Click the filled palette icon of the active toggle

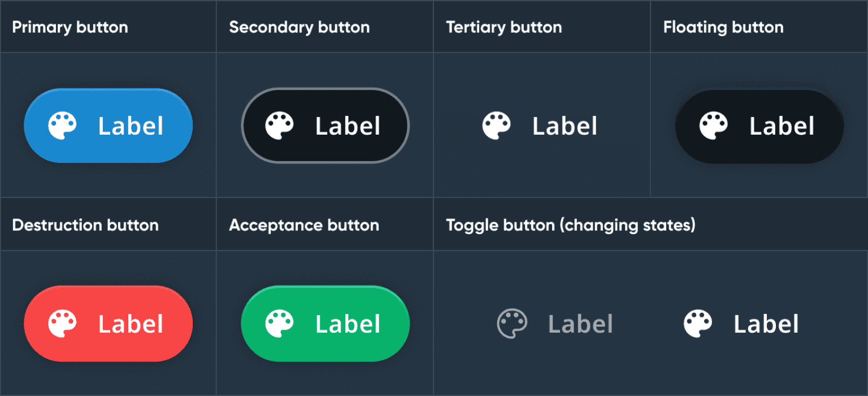click(x=697, y=324)
